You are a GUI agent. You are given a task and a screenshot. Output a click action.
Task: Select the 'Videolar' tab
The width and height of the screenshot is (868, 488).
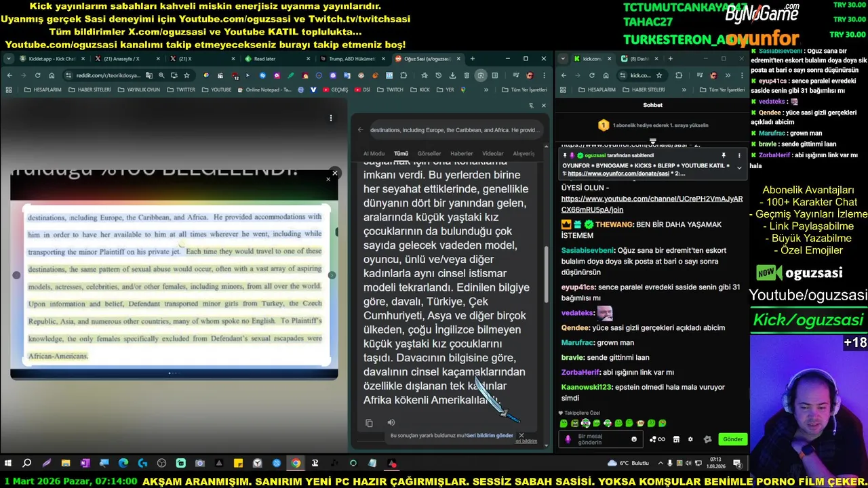point(493,153)
